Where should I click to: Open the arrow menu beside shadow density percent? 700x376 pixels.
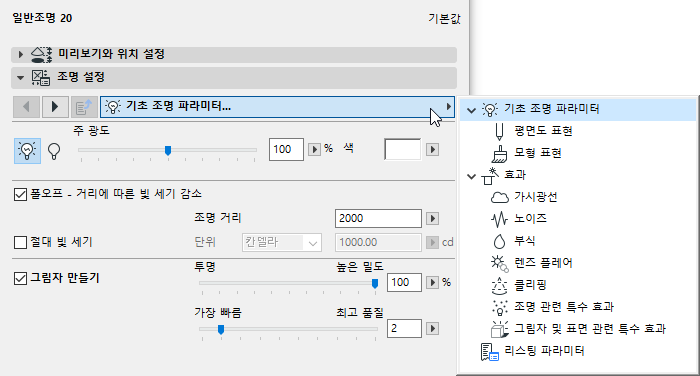pyautogui.click(x=432, y=282)
